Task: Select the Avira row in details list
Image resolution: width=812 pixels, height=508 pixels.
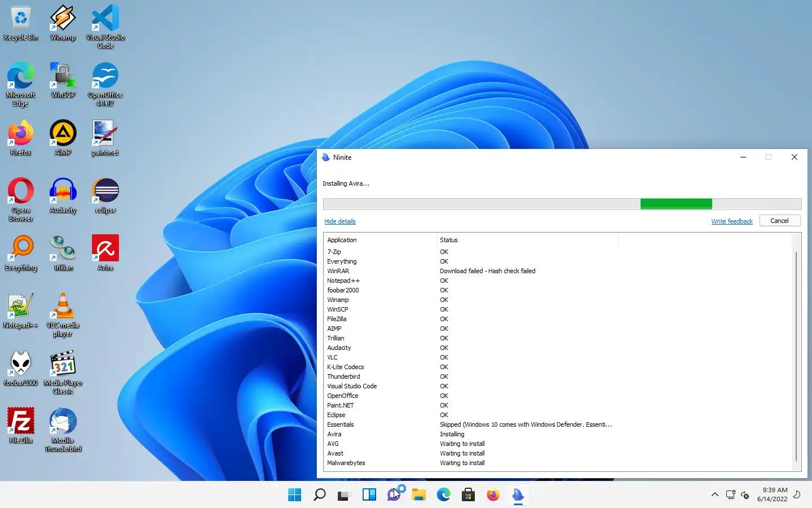Action: coord(558,434)
